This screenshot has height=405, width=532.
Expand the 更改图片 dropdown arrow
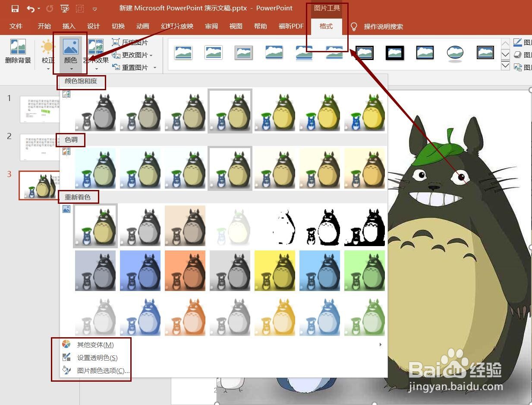151,55
